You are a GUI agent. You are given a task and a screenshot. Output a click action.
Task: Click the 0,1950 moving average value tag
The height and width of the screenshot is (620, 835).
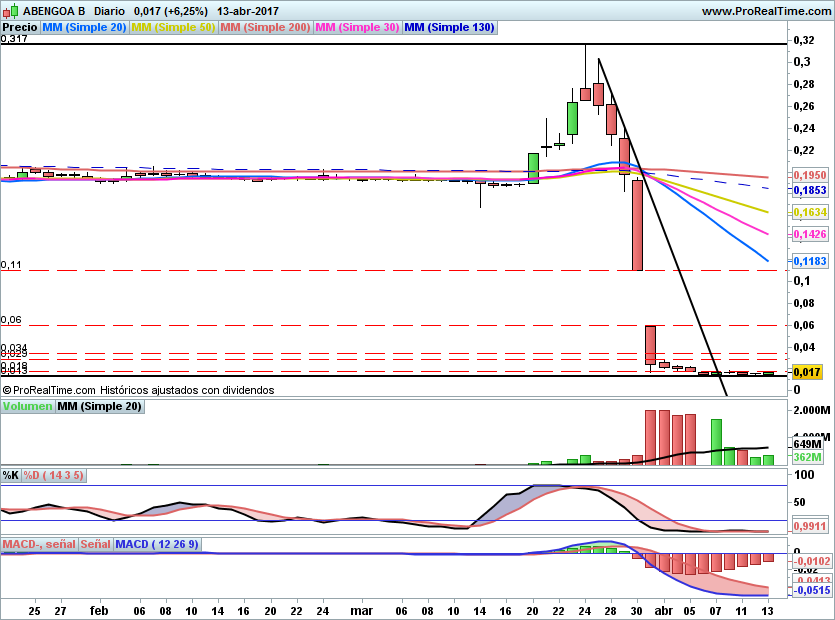[x=809, y=174]
